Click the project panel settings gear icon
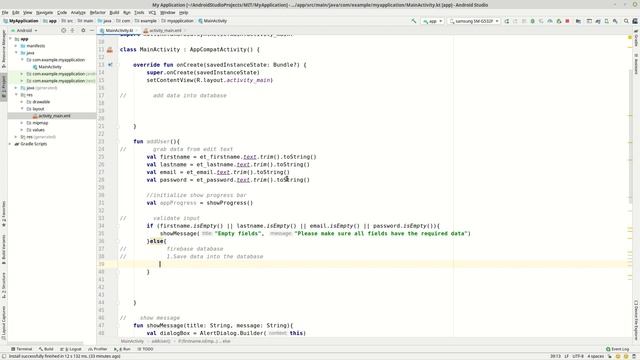This screenshot has width=640, height=360. [83, 30]
